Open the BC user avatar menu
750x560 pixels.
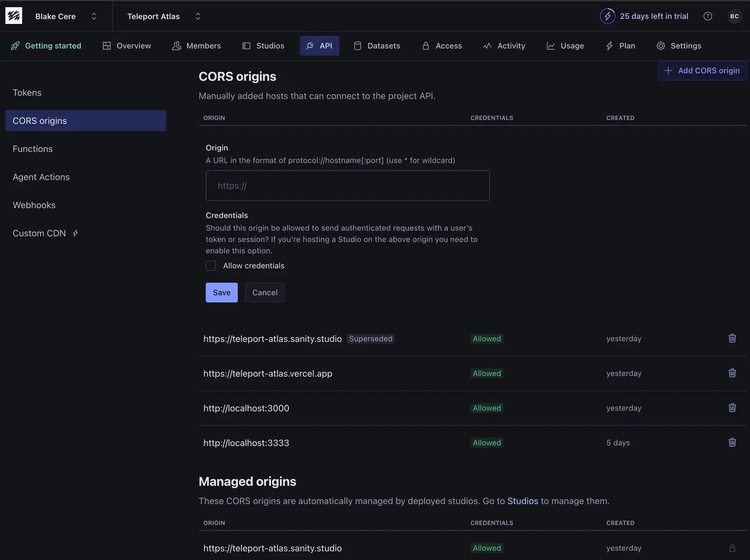click(x=734, y=16)
